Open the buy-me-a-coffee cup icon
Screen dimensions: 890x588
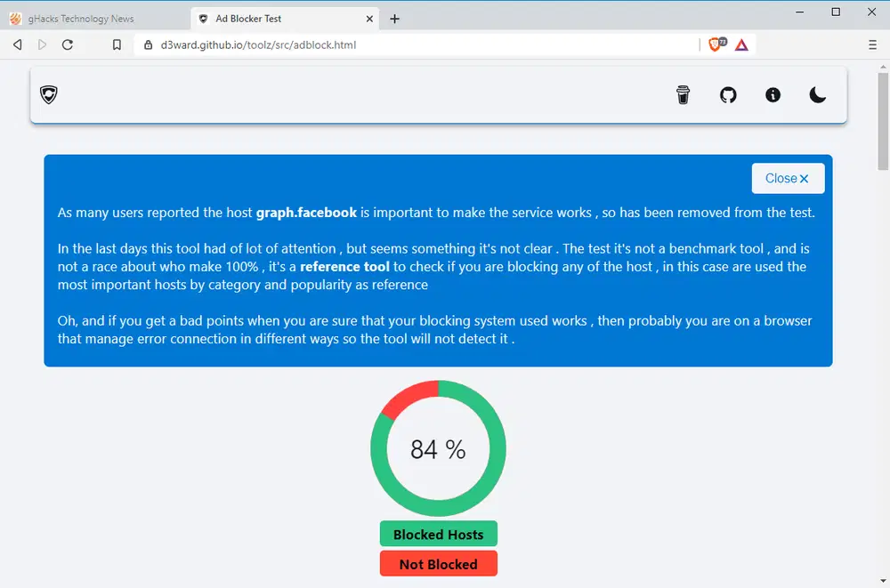[x=683, y=95]
